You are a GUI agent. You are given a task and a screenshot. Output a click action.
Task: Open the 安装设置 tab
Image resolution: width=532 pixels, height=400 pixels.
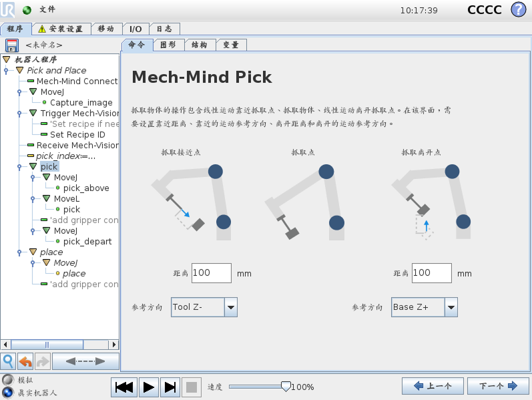[x=61, y=29]
